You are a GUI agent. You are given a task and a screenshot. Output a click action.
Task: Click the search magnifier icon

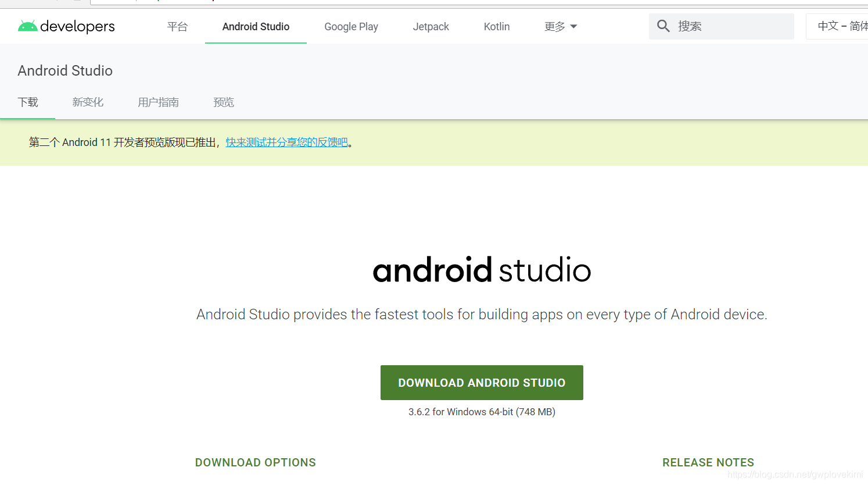pos(663,26)
